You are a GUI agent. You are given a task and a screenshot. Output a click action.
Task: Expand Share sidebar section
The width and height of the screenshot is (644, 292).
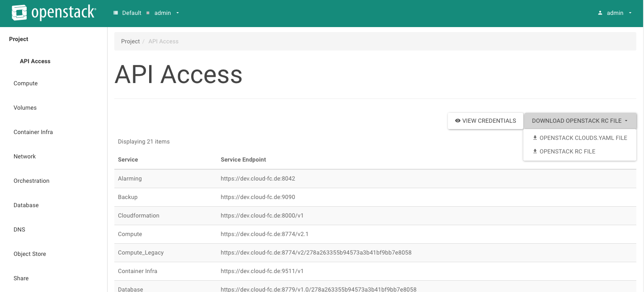(21, 278)
